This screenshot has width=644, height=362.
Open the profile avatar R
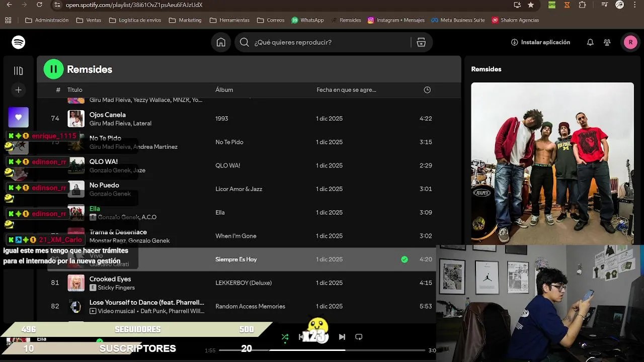point(630,42)
